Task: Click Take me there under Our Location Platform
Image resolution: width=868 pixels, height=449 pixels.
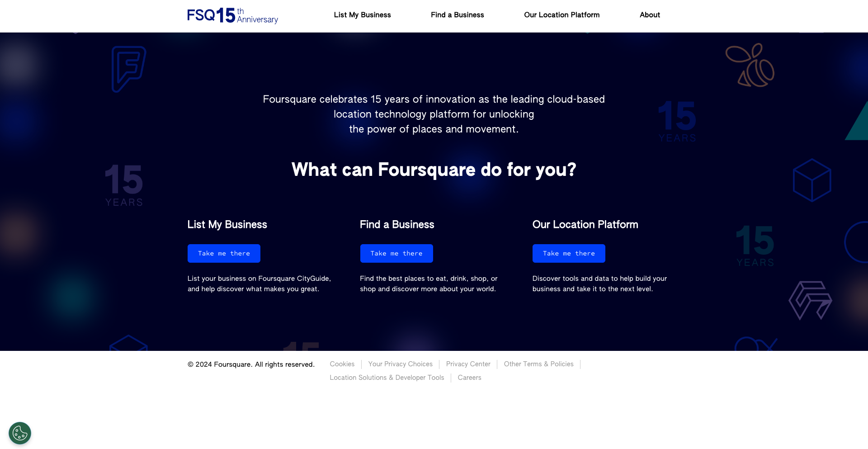Action: 569,253
